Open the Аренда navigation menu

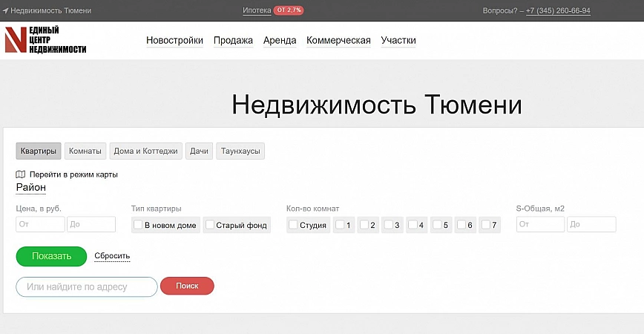tap(280, 41)
